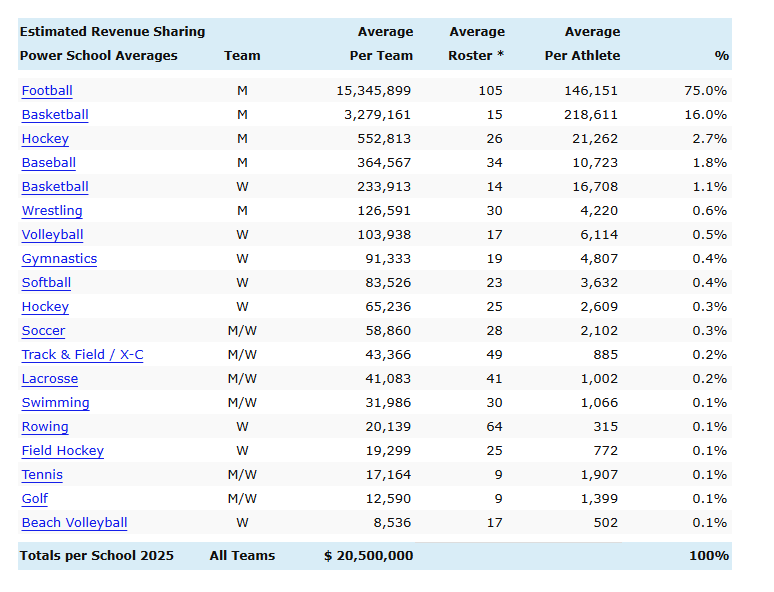Screen dimensions: 774x592
Task: Click the Average Per Athlete column header
Action: (582, 43)
